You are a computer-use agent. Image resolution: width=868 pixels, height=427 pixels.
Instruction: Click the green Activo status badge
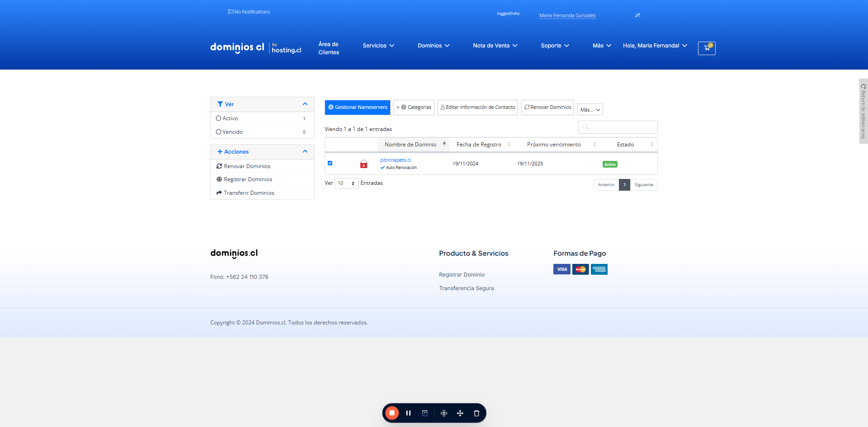610,164
